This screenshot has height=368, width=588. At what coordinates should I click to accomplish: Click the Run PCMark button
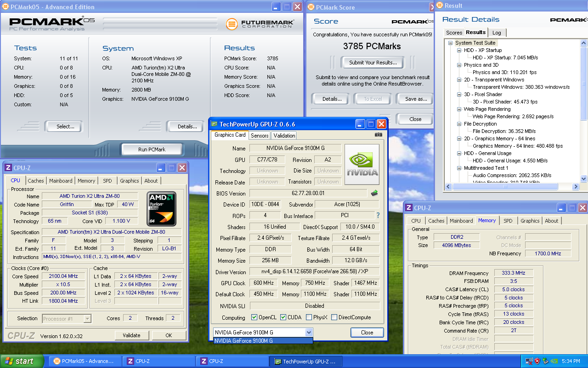pos(152,149)
